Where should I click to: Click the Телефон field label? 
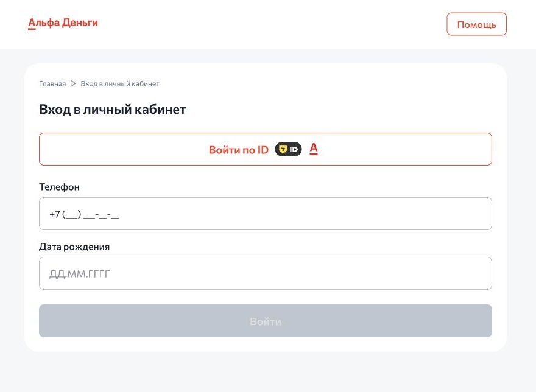point(59,187)
